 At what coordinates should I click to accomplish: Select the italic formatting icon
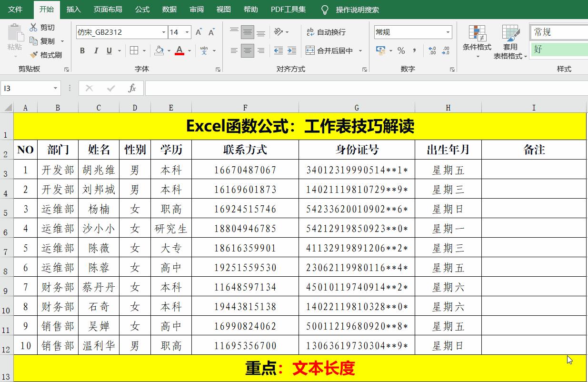coord(96,51)
